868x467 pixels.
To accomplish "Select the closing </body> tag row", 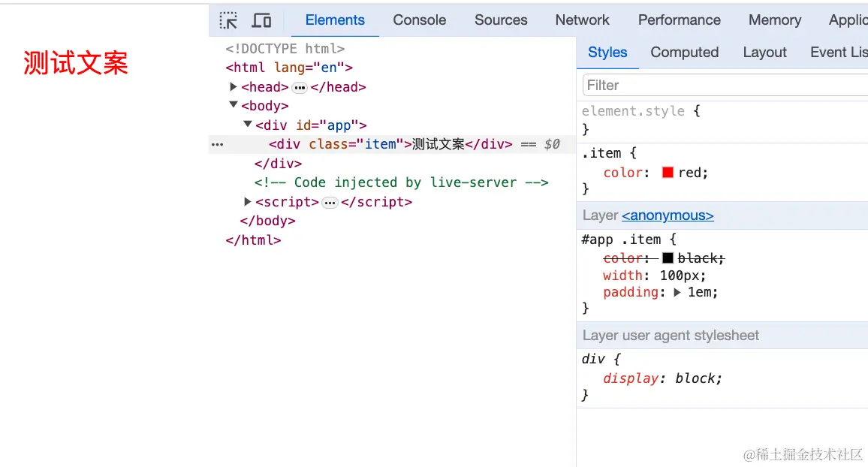I will [x=267, y=221].
